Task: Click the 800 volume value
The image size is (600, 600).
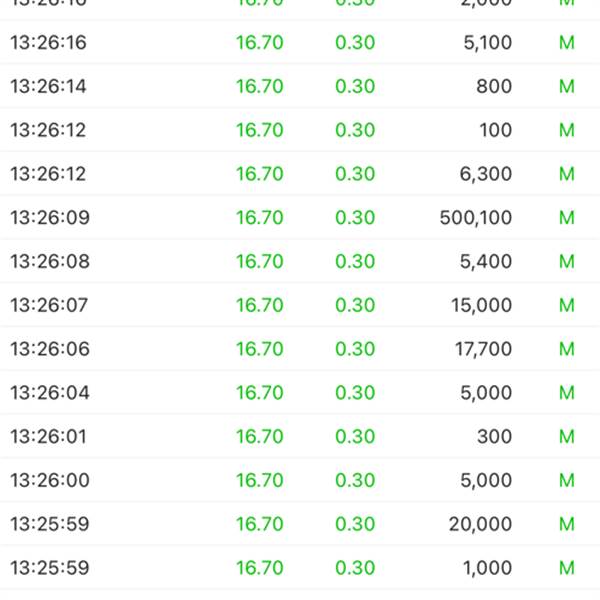Action: point(494,87)
